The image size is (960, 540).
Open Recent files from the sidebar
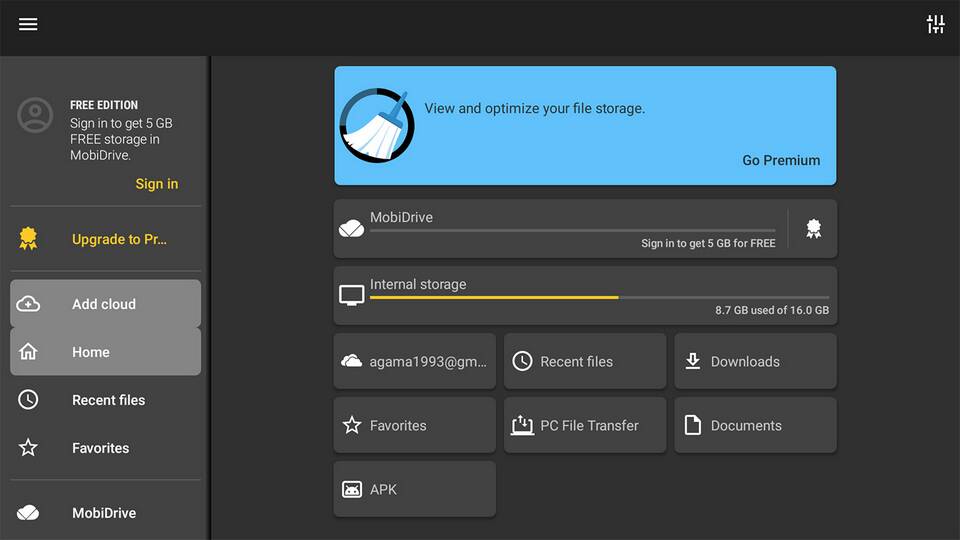point(105,400)
